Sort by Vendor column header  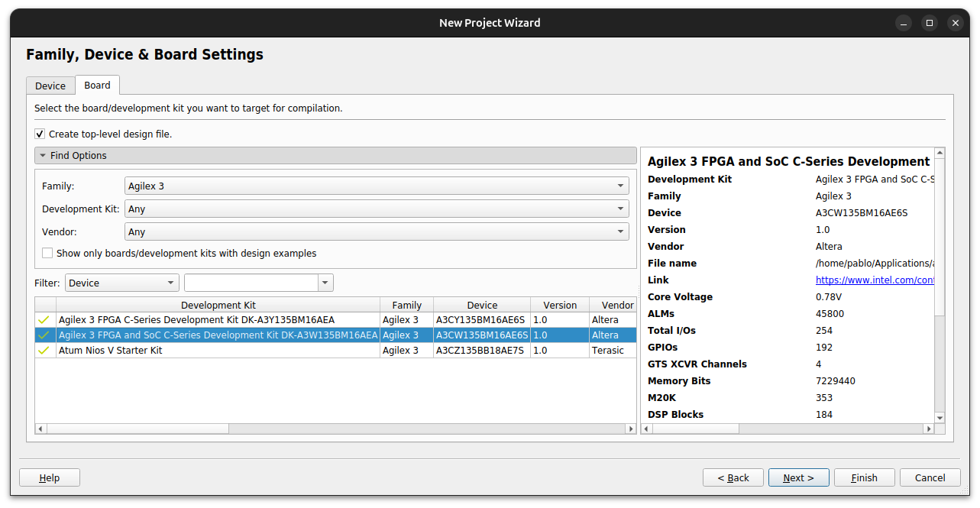[613, 305]
